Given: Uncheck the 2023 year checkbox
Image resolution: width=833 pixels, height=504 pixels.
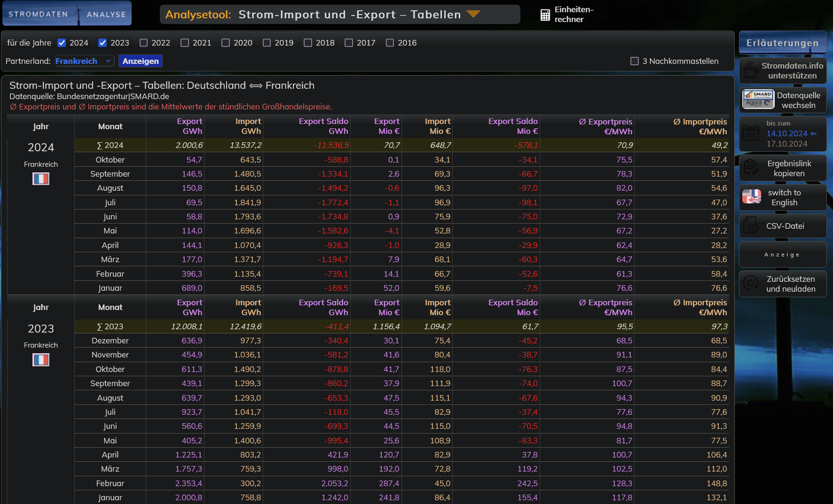Looking at the screenshot, I should 102,43.
